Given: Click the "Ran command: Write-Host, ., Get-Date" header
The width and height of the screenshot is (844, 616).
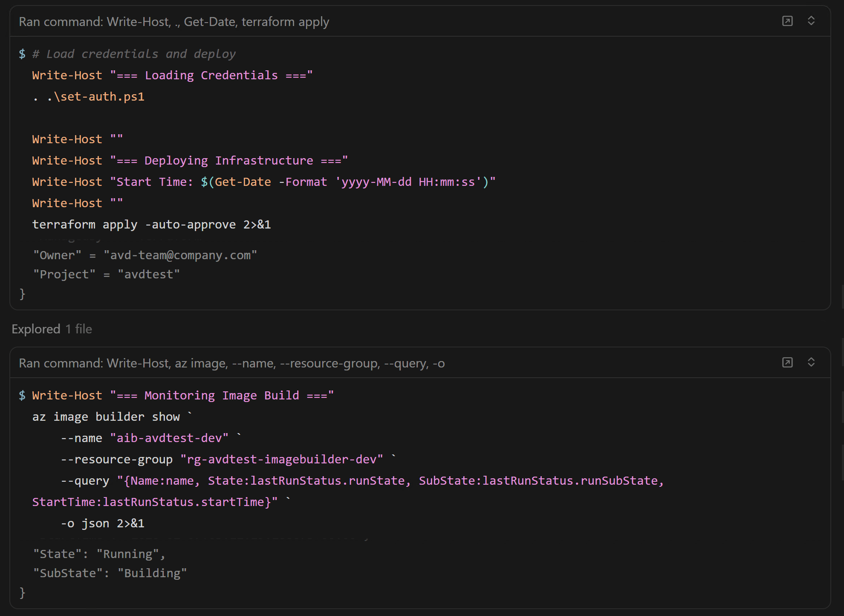Looking at the screenshot, I should pos(174,22).
